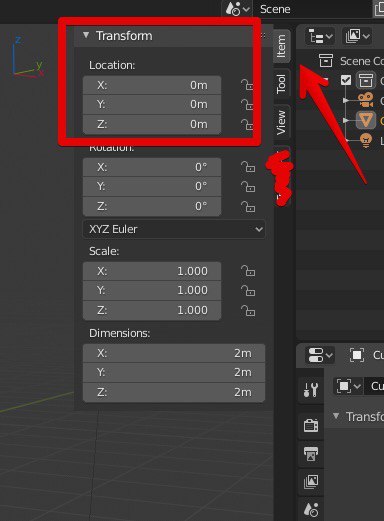The width and height of the screenshot is (384, 521).
Task: Lock the Rotation Z axis
Action: (248, 207)
